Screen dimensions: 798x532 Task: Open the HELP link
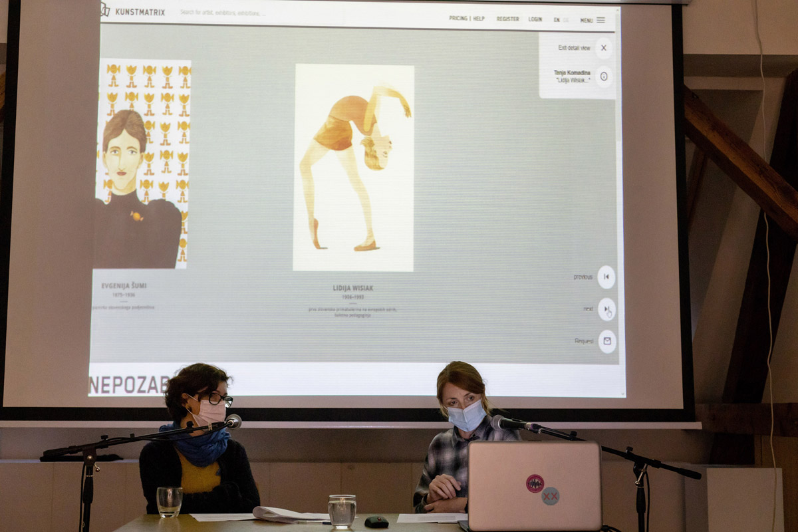coord(479,19)
